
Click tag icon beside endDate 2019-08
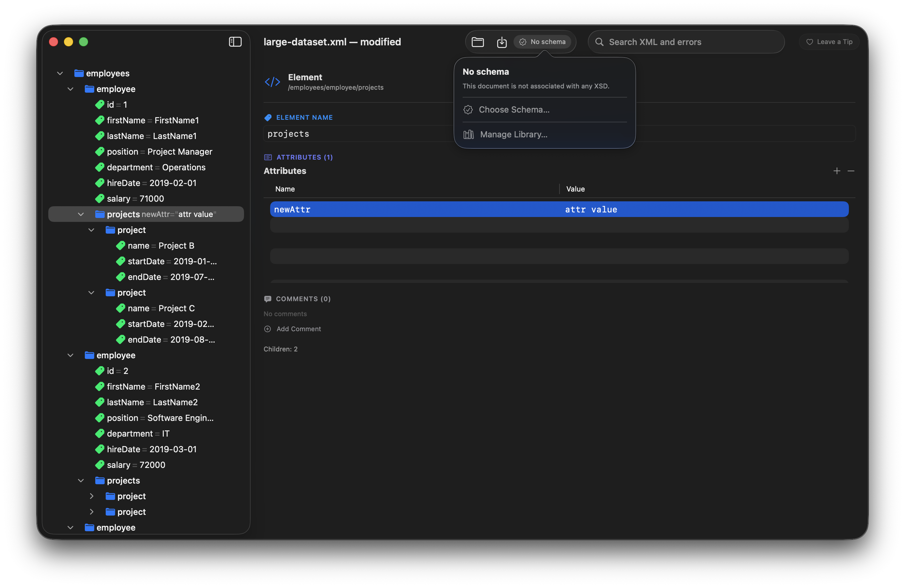[x=120, y=340]
